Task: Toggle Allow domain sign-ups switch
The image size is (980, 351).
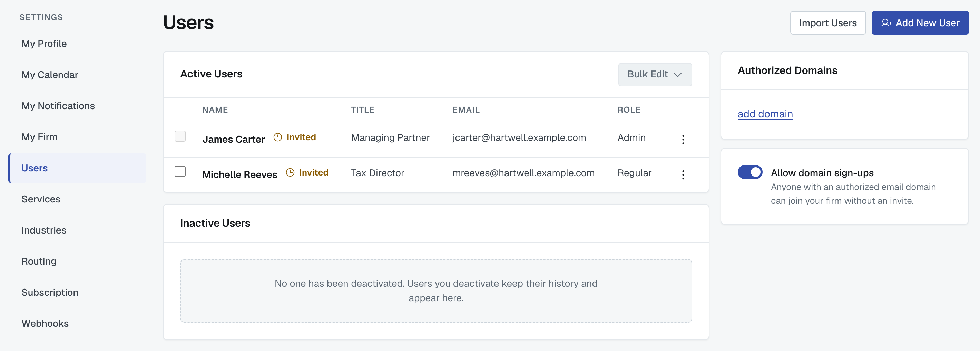Action: click(x=750, y=172)
